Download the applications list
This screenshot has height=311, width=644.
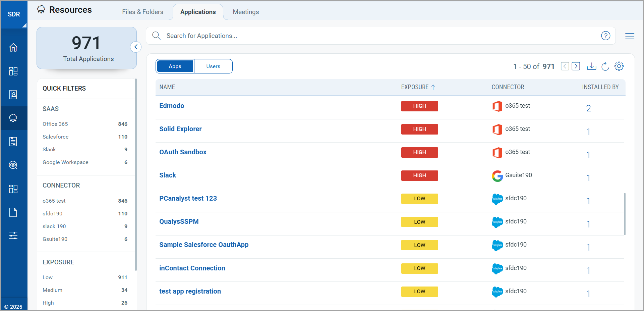[x=591, y=66]
